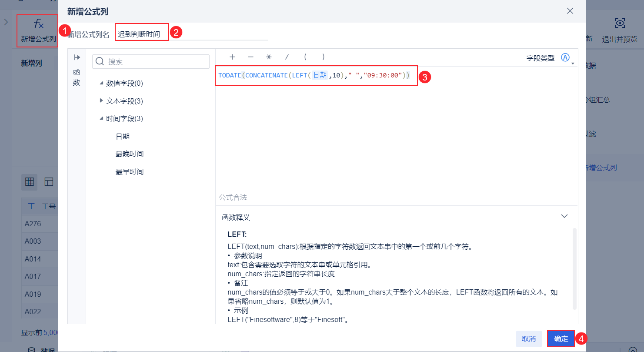
Task: Select cell A276 in the table
Action: pyautogui.click(x=40, y=224)
